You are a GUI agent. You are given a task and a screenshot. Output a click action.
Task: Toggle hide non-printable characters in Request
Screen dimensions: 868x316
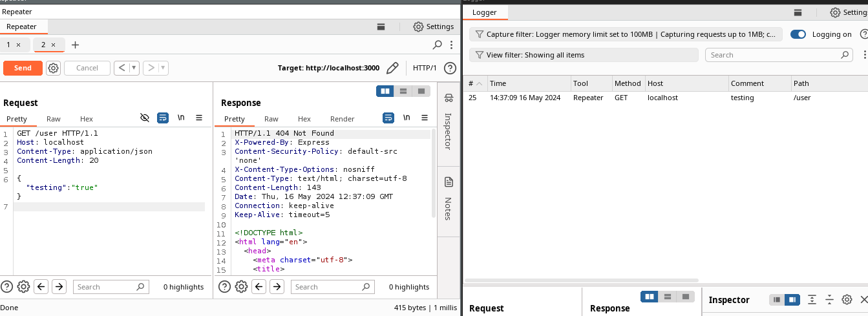[145, 118]
